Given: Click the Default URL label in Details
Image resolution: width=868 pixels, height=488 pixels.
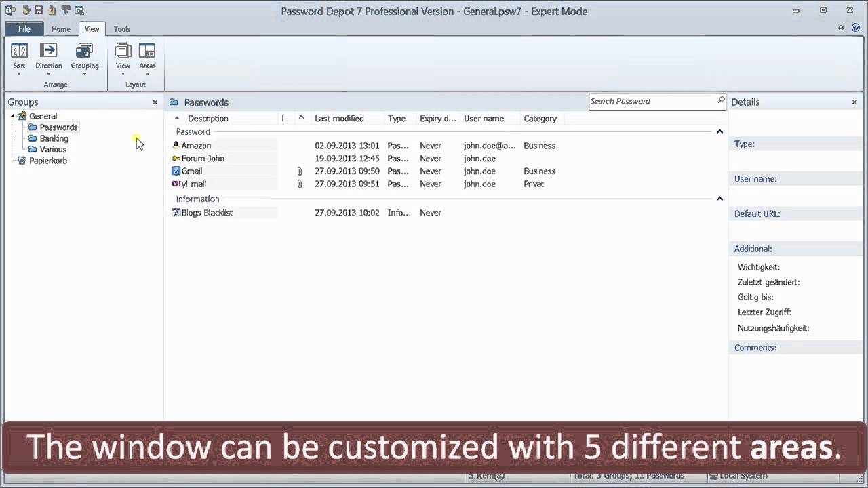Looking at the screenshot, I should pyautogui.click(x=757, y=214).
